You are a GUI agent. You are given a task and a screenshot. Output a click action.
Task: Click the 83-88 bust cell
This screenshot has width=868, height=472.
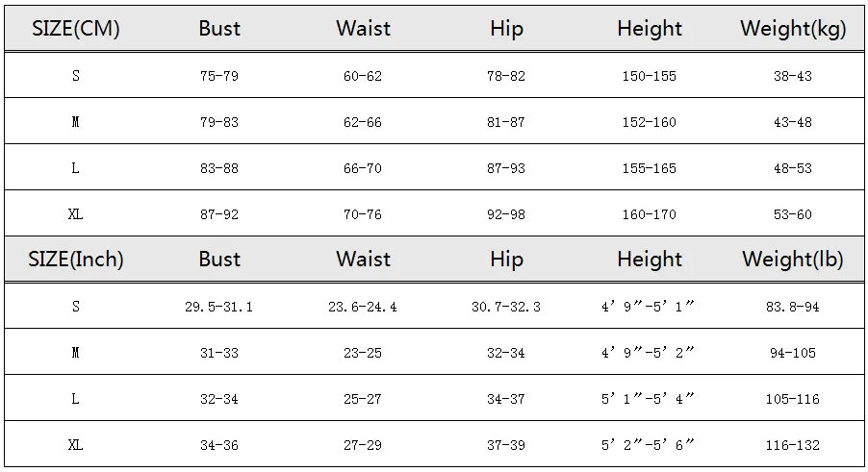tap(219, 168)
